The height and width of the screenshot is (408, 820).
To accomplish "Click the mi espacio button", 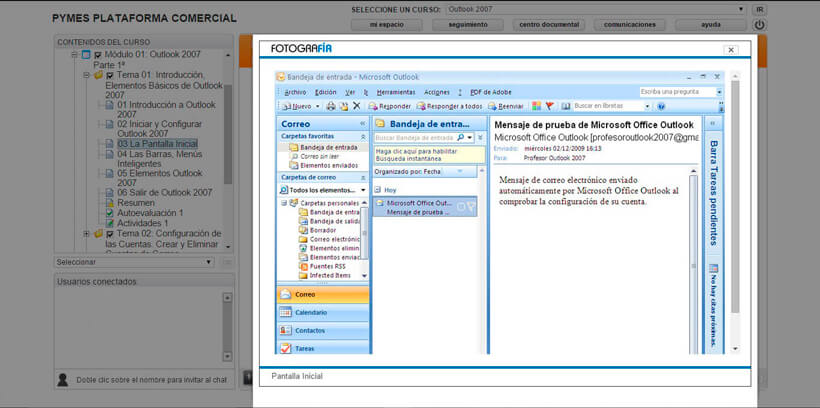I will pyautogui.click(x=384, y=25).
